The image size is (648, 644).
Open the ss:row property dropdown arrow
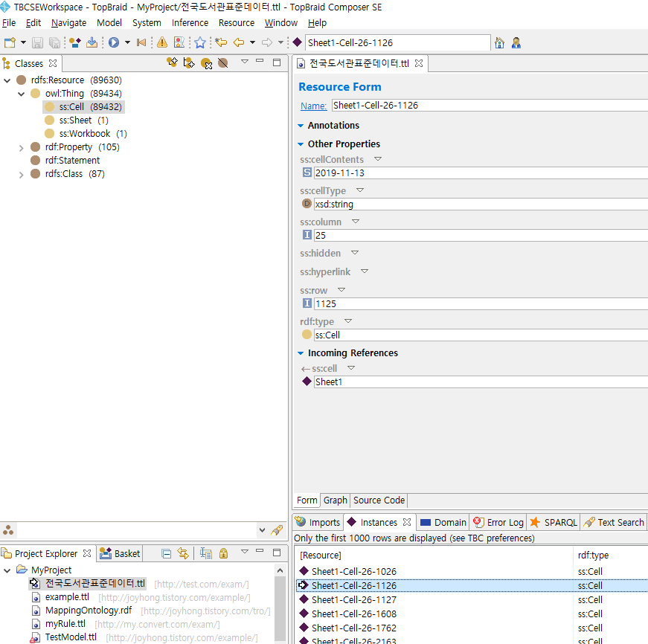click(341, 289)
